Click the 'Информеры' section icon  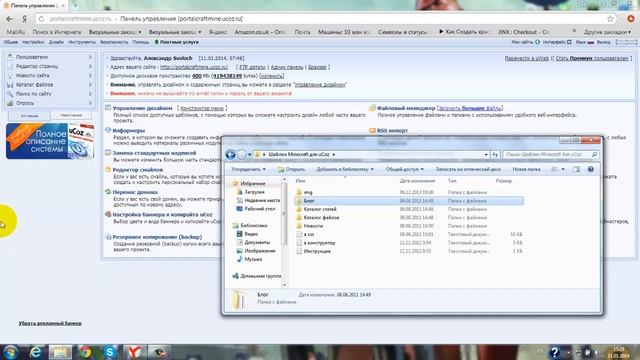click(108, 130)
